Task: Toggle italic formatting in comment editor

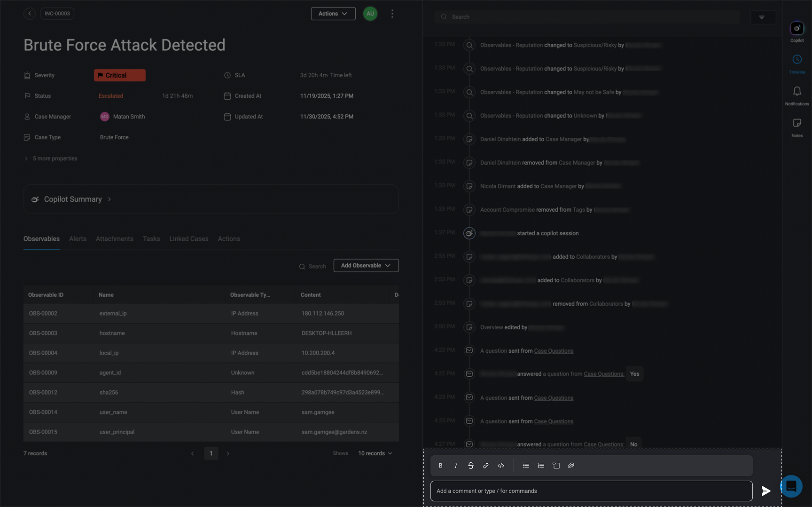Action: click(x=455, y=466)
